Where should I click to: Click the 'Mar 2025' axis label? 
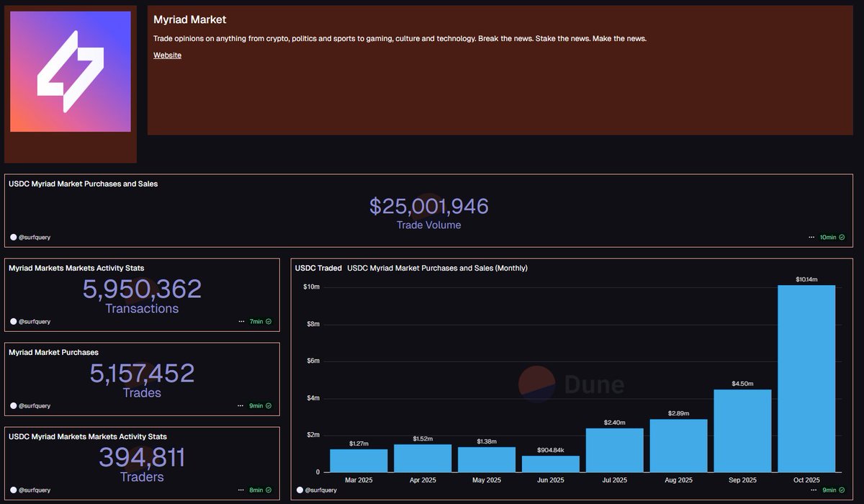[359, 480]
